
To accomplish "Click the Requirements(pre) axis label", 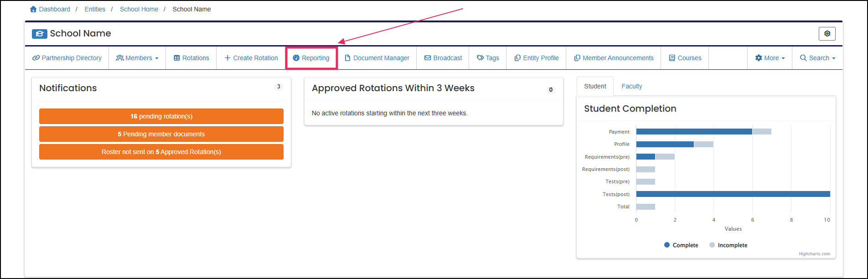I will click(x=607, y=157).
